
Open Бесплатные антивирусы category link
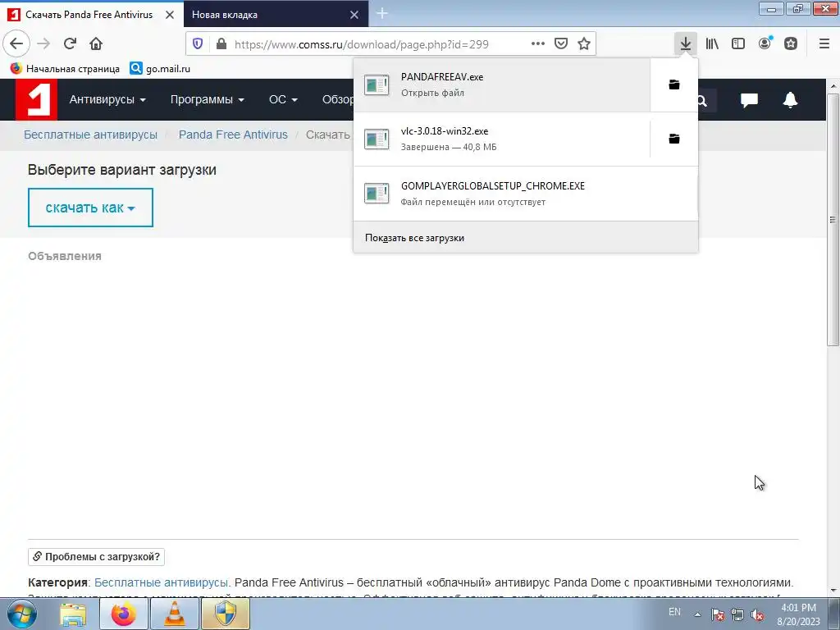162,582
